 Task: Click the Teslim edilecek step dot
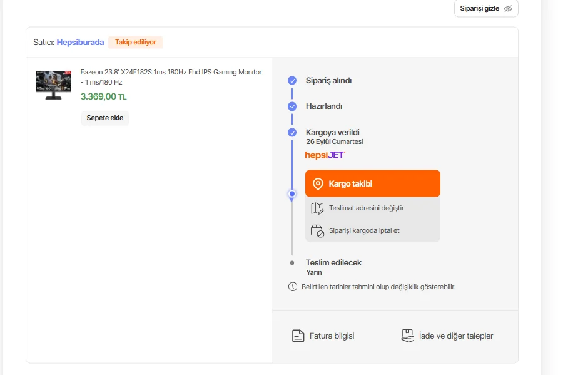pos(292,263)
